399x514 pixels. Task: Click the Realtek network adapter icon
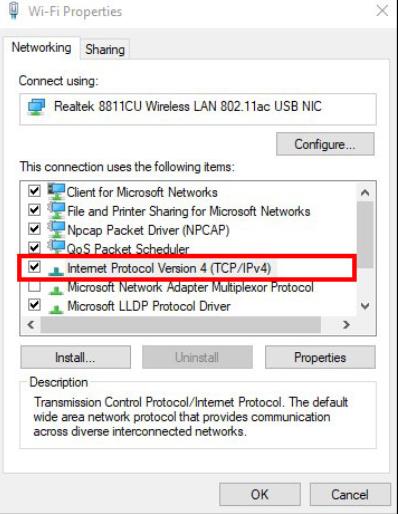[x=36, y=107]
